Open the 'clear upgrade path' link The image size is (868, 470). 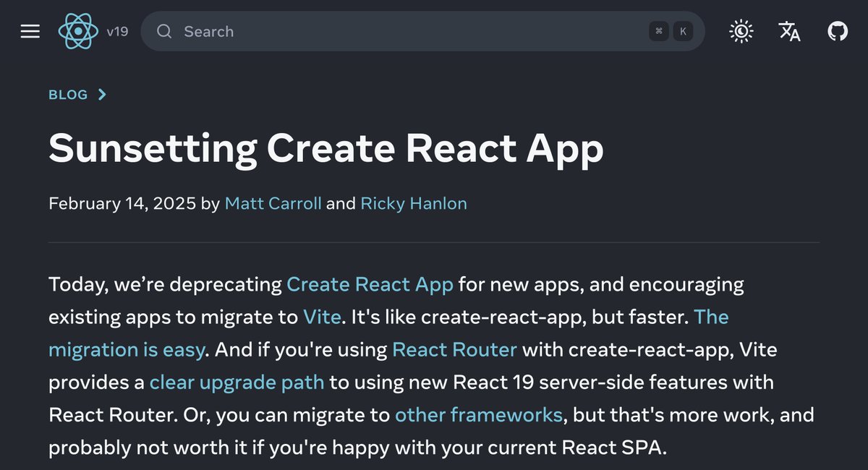coord(237,383)
